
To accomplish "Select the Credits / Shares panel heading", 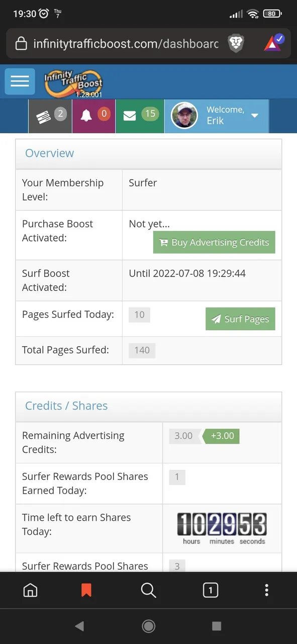I will pos(66,406).
